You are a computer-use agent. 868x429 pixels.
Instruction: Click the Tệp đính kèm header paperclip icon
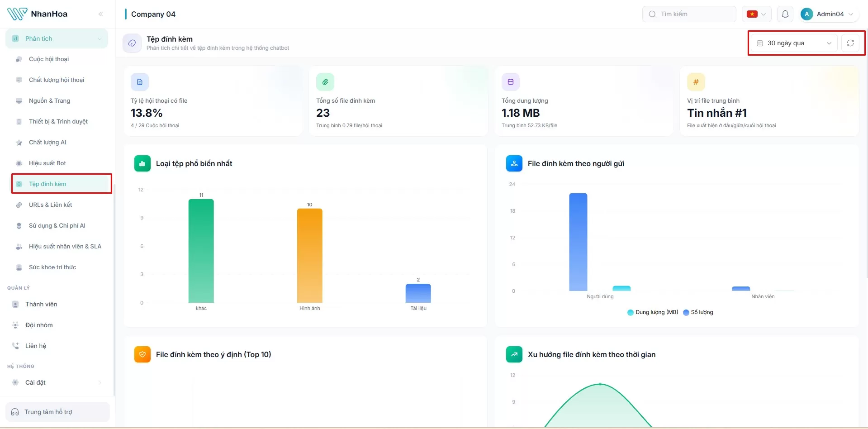pos(132,43)
